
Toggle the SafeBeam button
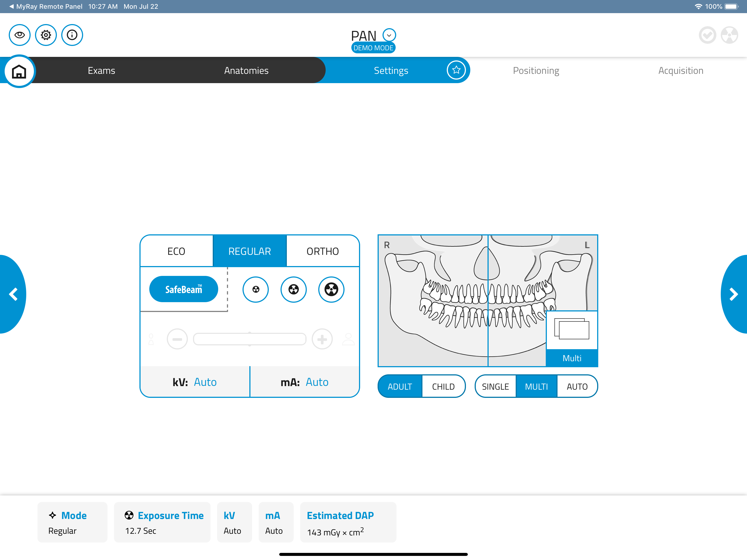click(183, 290)
